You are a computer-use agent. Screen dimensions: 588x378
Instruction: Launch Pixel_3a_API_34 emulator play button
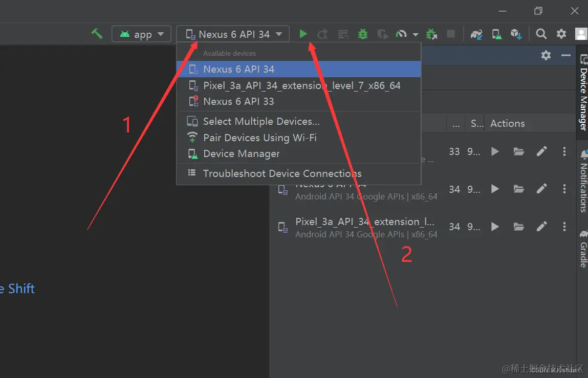click(495, 227)
